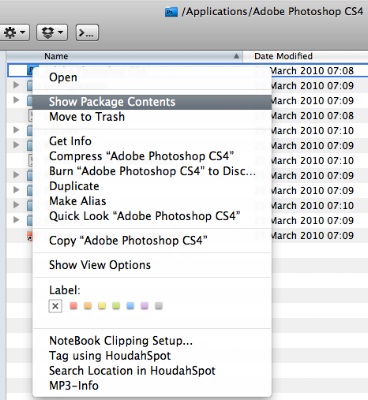Apply the blue label color
The width and height of the screenshot is (368, 400).
point(130,305)
